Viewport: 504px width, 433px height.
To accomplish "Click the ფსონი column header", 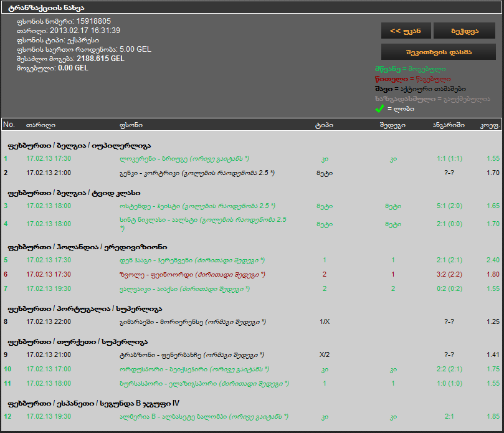I will pyautogui.click(x=131, y=125).
